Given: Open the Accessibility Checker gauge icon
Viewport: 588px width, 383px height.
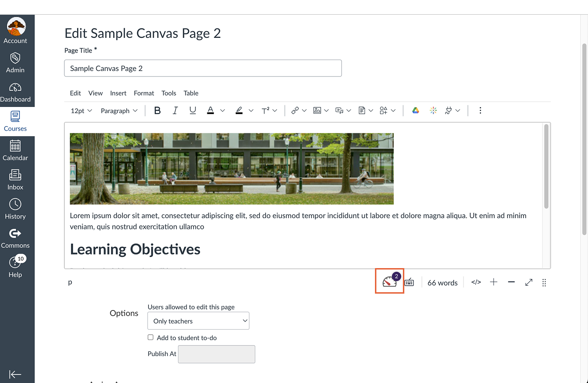Looking at the screenshot, I should [389, 281].
